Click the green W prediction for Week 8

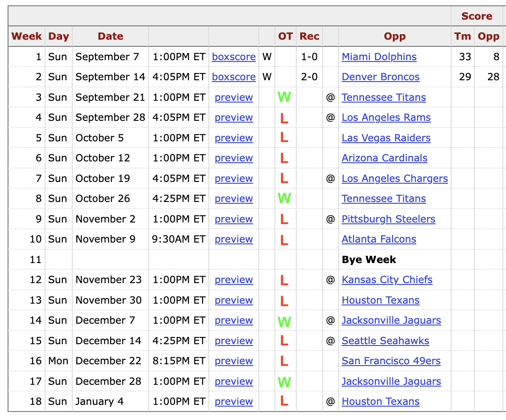coord(284,198)
